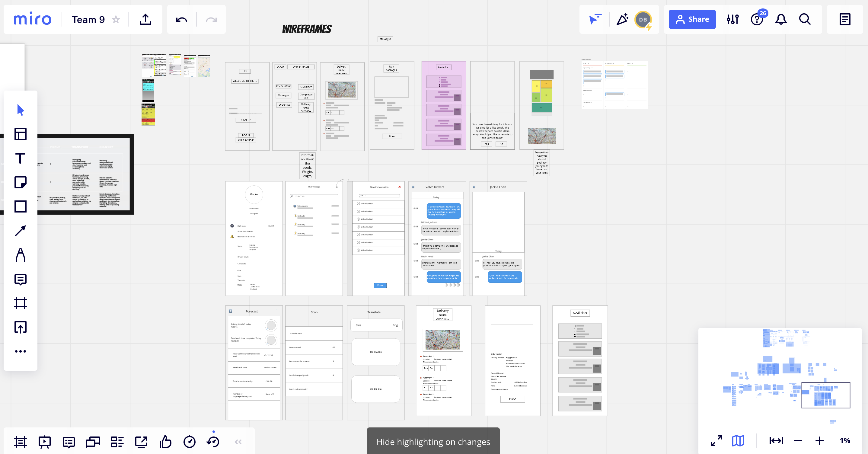Screen dimensions: 868x454
Task: Open more tools via three dots
Action: click(x=21, y=351)
